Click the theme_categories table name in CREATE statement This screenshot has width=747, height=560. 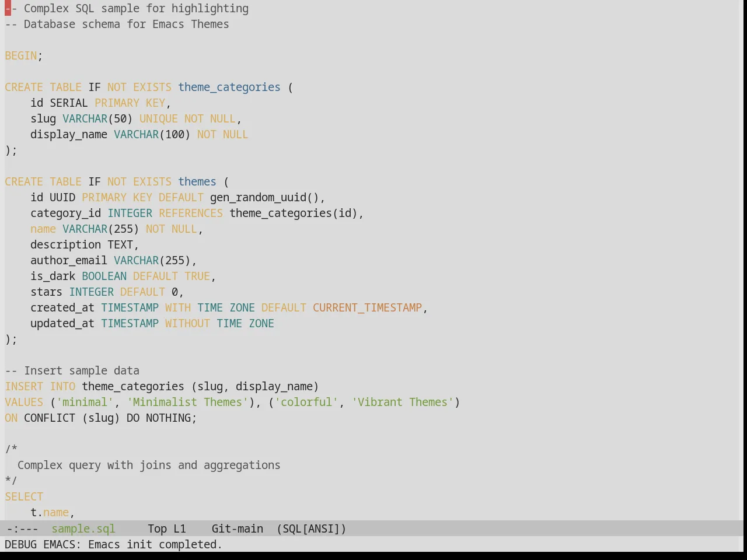click(x=229, y=87)
